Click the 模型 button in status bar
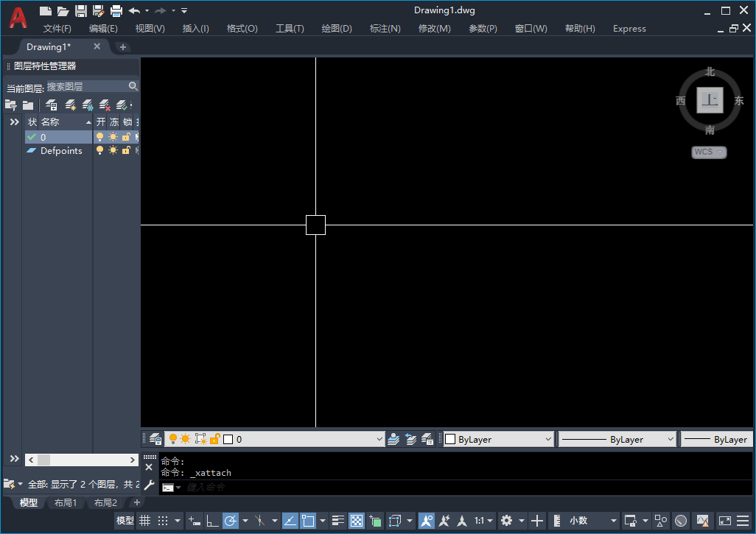756x534 pixels. pos(125,521)
